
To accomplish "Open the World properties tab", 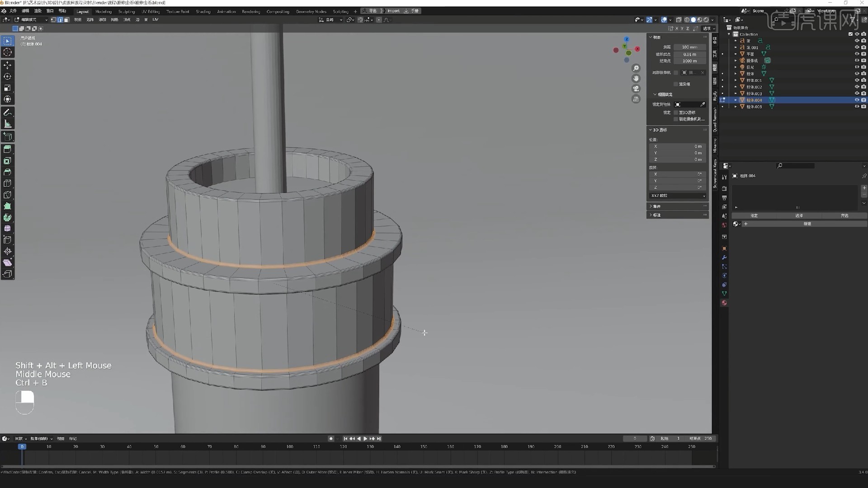I will 724,225.
